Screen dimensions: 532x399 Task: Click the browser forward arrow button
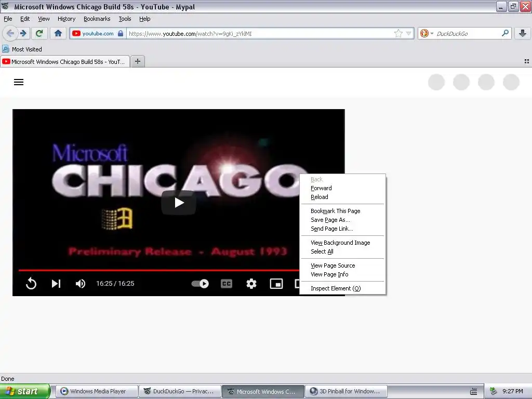[x=23, y=33]
